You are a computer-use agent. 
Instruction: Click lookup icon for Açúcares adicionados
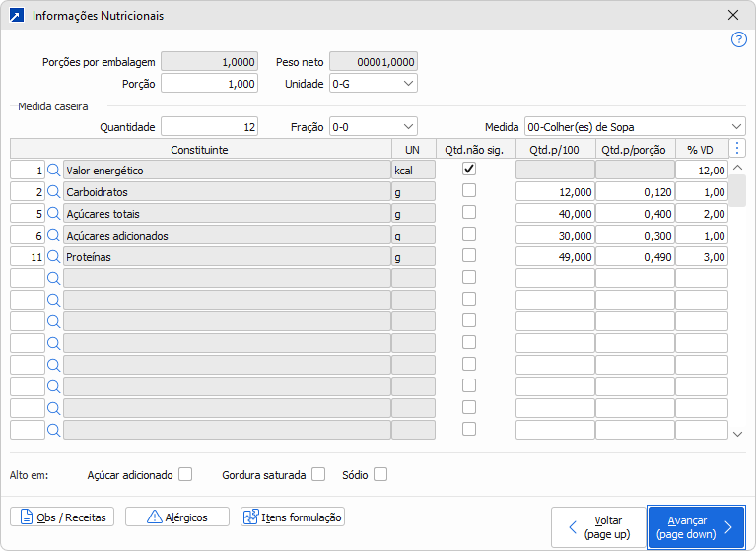pyautogui.click(x=54, y=236)
